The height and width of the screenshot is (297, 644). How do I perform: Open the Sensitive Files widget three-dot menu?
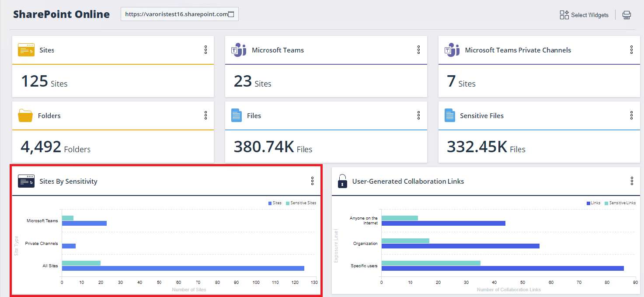click(x=631, y=115)
